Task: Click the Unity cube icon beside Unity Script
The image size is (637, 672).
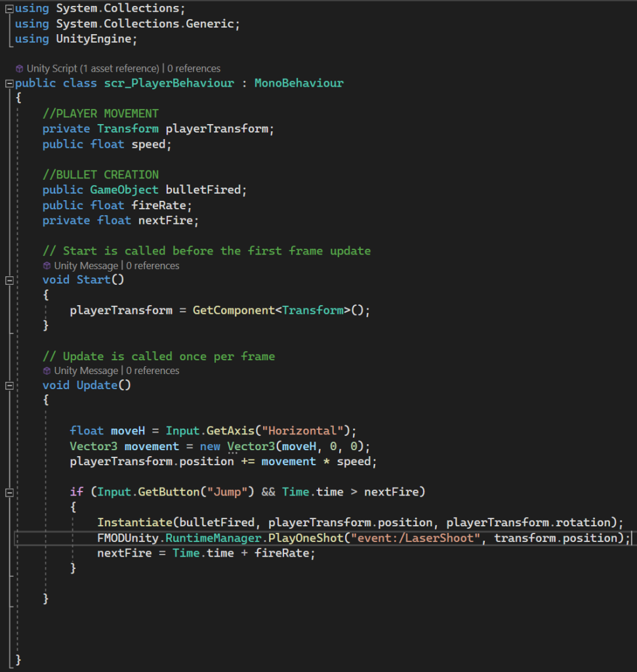Action: pos(20,69)
